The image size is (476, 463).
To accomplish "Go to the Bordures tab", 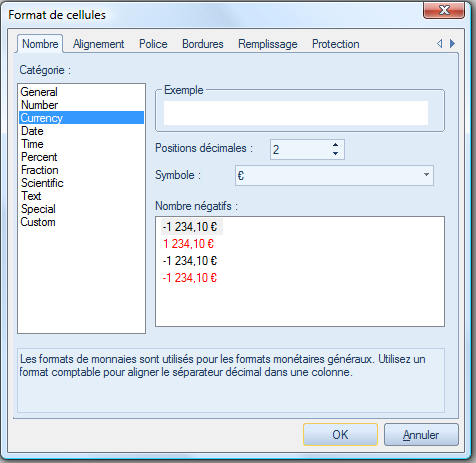I will pos(203,44).
